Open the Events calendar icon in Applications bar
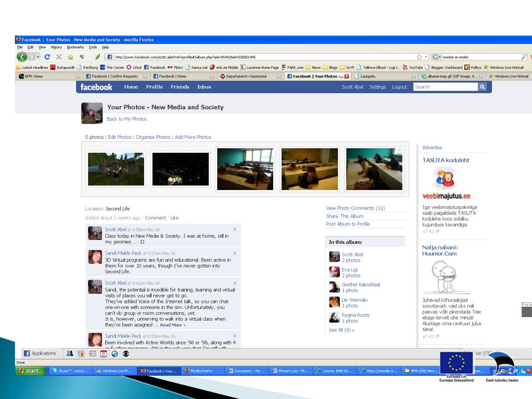The height and width of the screenshot is (399, 532). tap(104, 354)
